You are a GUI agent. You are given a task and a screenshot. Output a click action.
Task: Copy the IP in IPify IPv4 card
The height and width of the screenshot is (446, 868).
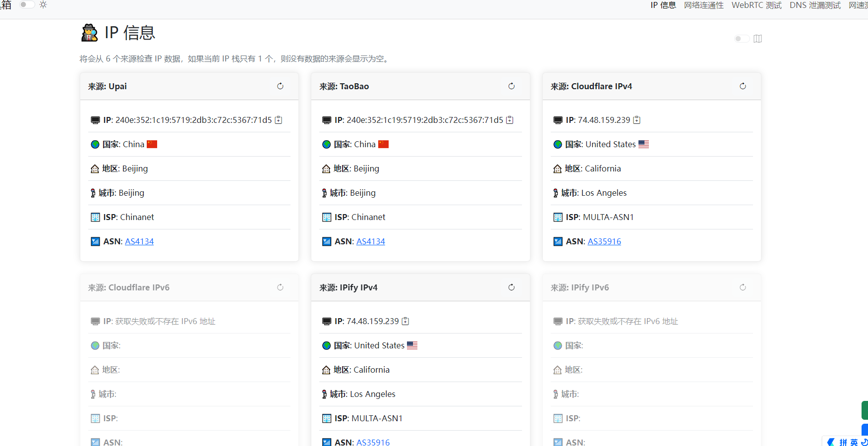click(405, 321)
